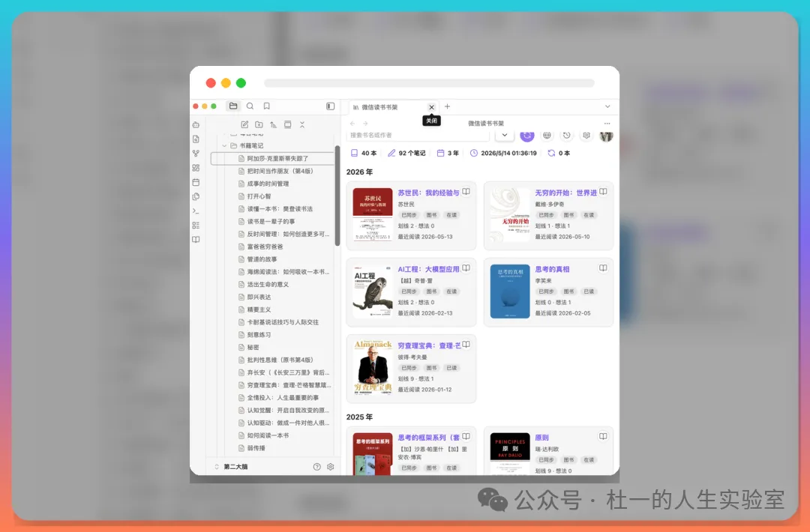This screenshot has height=532, width=810.
Task: Open the 第二大脑 vault switcher
Action: [231, 467]
